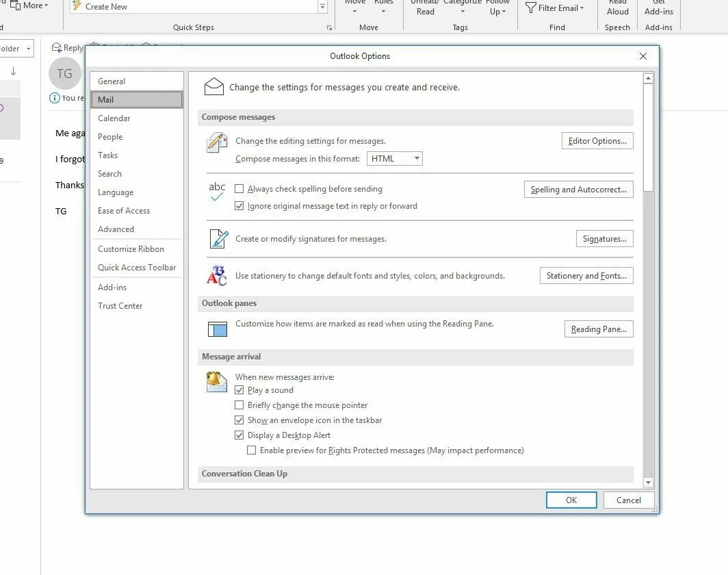This screenshot has width=728, height=575.
Task: Click Get Add-ins in the ribbon
Action: click(x=658, y=8)
